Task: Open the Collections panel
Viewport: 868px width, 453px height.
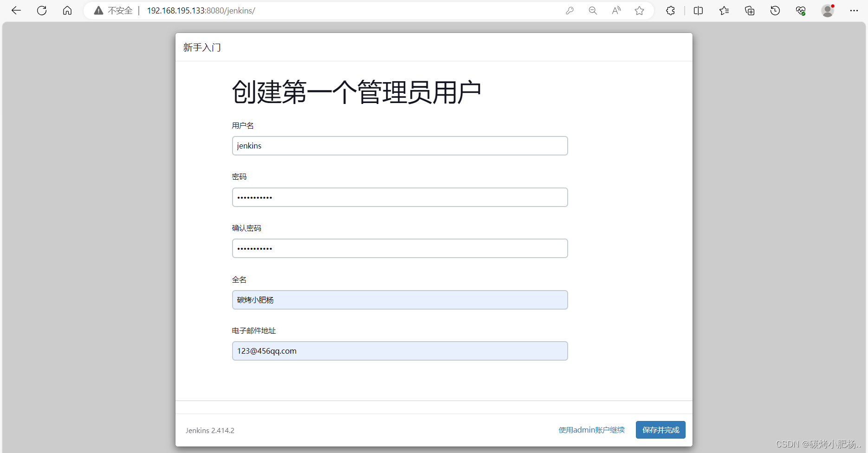Action: 749,10
